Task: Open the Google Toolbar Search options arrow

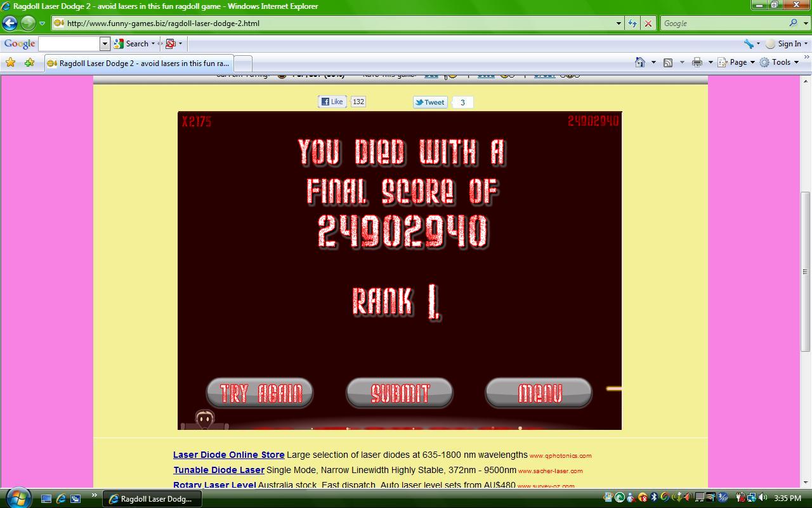Action: (x=153, y=44)
